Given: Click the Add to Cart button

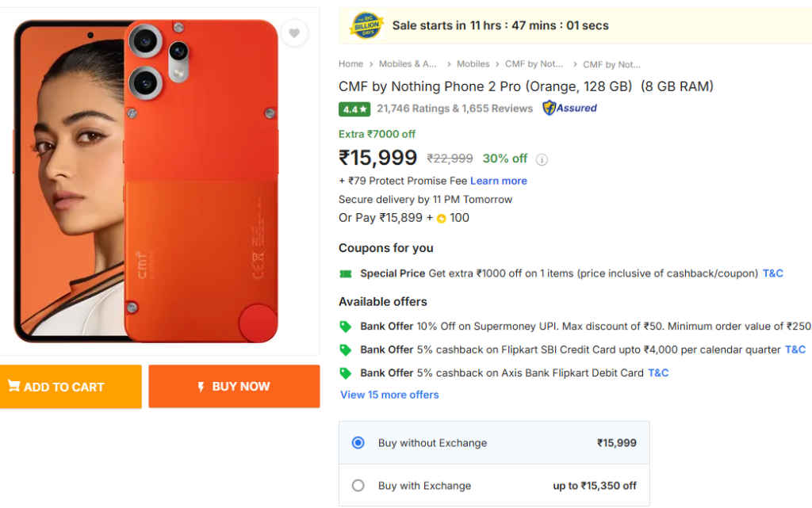Looking at the screenshot, I should 71,386.
